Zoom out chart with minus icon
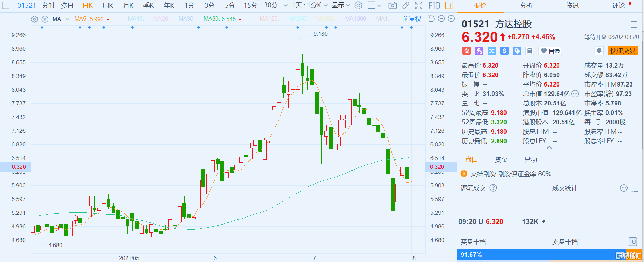Image resolution: width=644 pixels, height=262 pixels. coord(442,19)
